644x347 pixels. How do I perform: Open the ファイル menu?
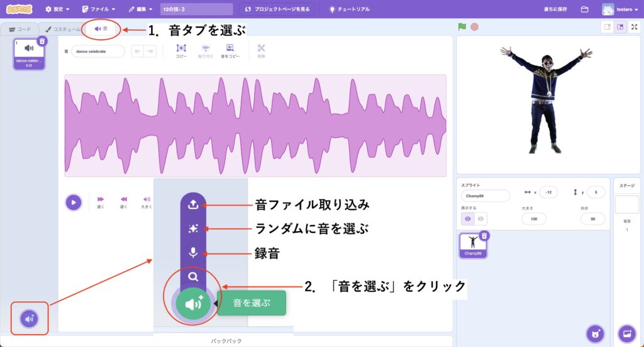(x=99, y=9)
